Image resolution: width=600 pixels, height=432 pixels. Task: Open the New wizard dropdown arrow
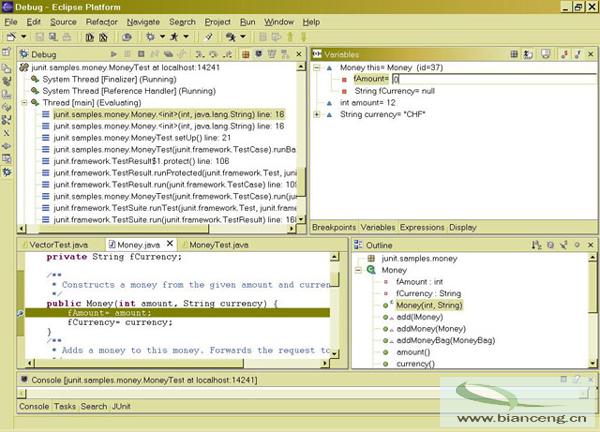click(24, 37)
